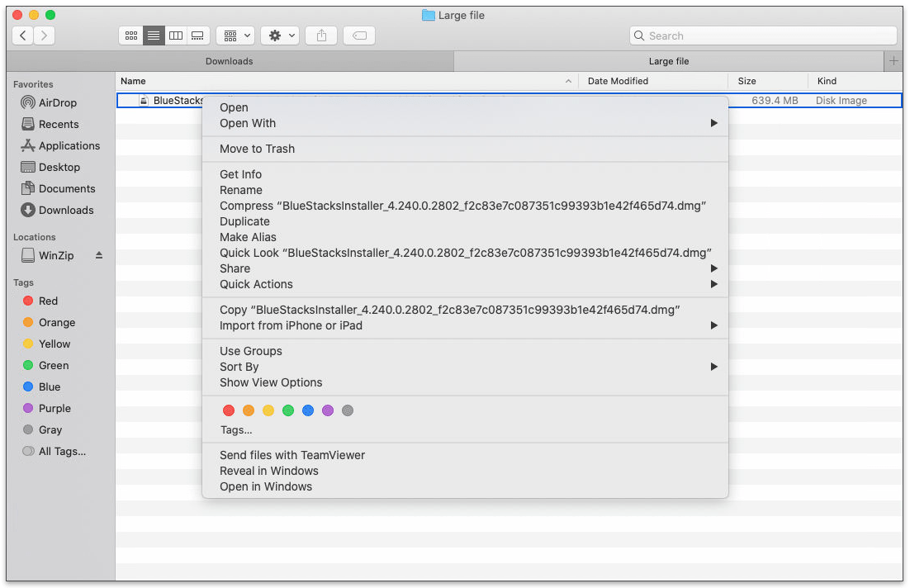The height and width of the screenshot is (588, 910).
Task: Sort by the Name column header
Action: point(347,81)
